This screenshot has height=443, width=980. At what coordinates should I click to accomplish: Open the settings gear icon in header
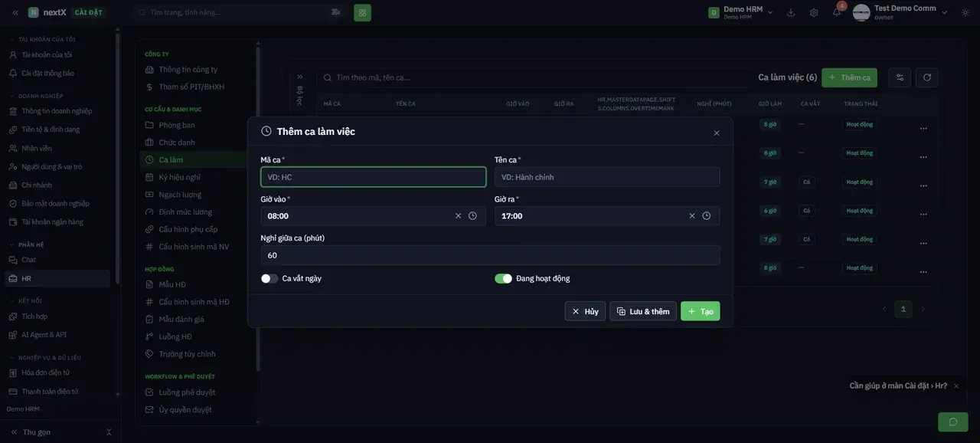[814, 12]
